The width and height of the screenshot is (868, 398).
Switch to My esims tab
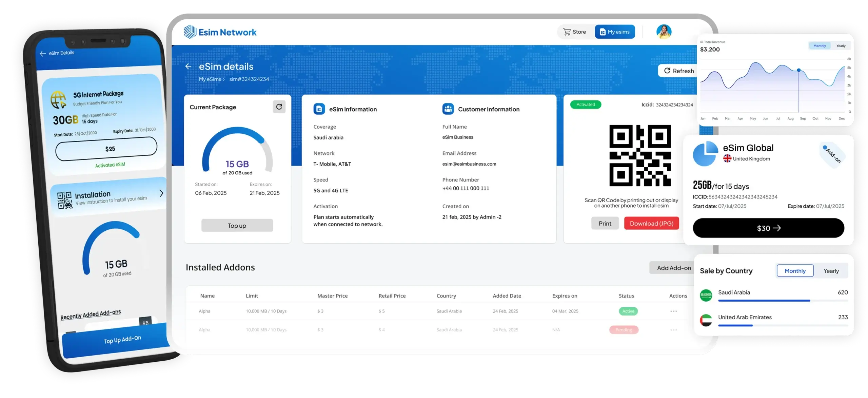pos(615,32)
